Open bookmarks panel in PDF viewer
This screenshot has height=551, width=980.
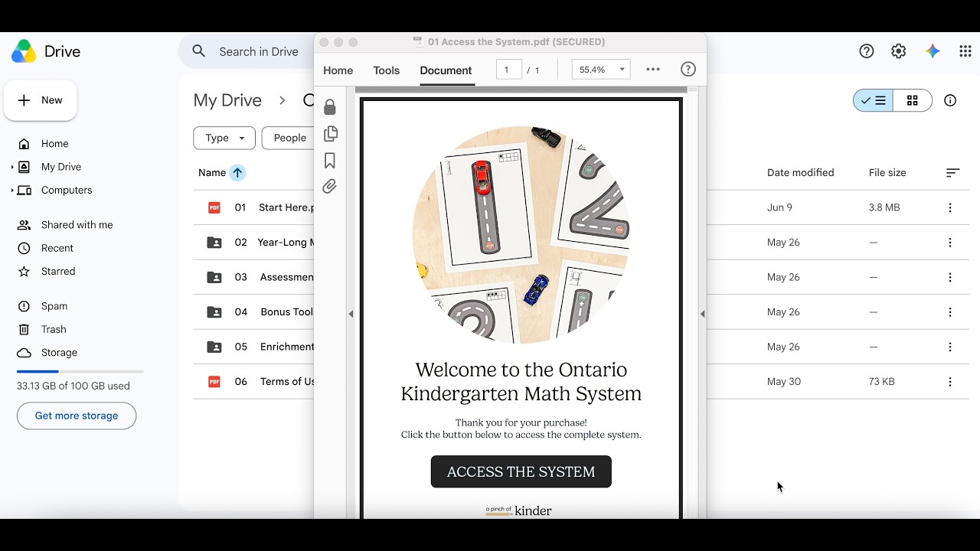[x=330, y=161]
